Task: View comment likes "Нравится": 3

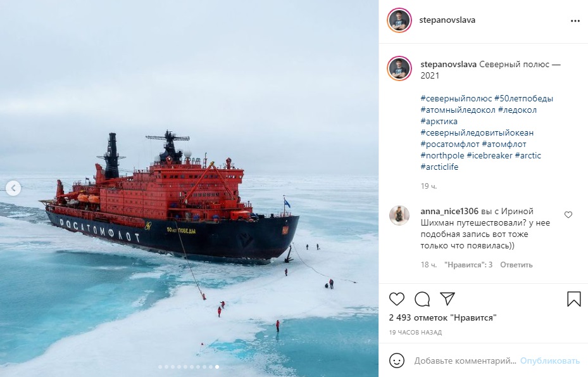Action: (x=468, y=265)
